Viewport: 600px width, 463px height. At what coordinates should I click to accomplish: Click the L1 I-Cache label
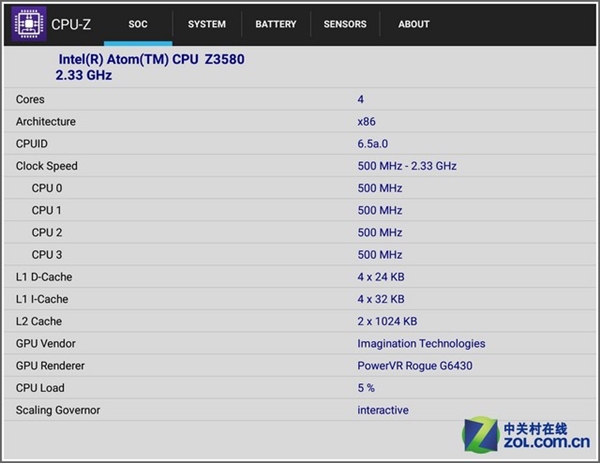[x=42, y=299]
